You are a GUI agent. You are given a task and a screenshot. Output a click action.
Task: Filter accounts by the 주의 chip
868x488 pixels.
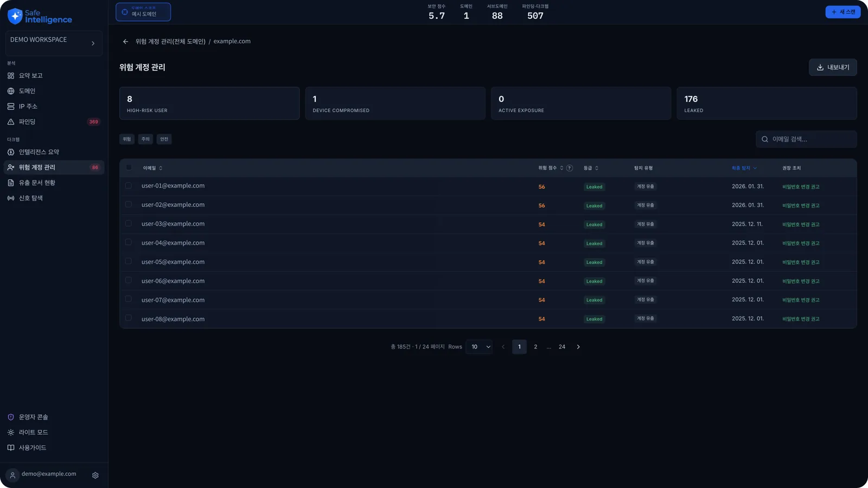pyautogui.click(x=145, y=139)
